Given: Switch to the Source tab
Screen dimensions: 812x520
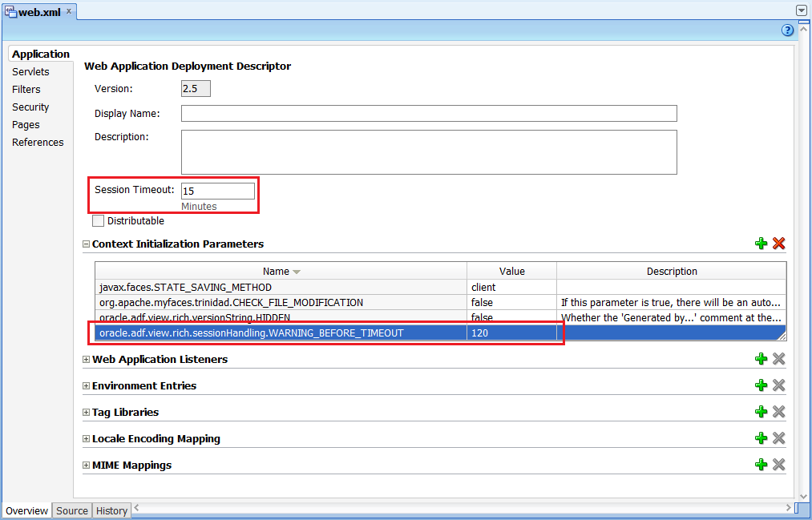Looking at the screenshot, I should point(71,510).
